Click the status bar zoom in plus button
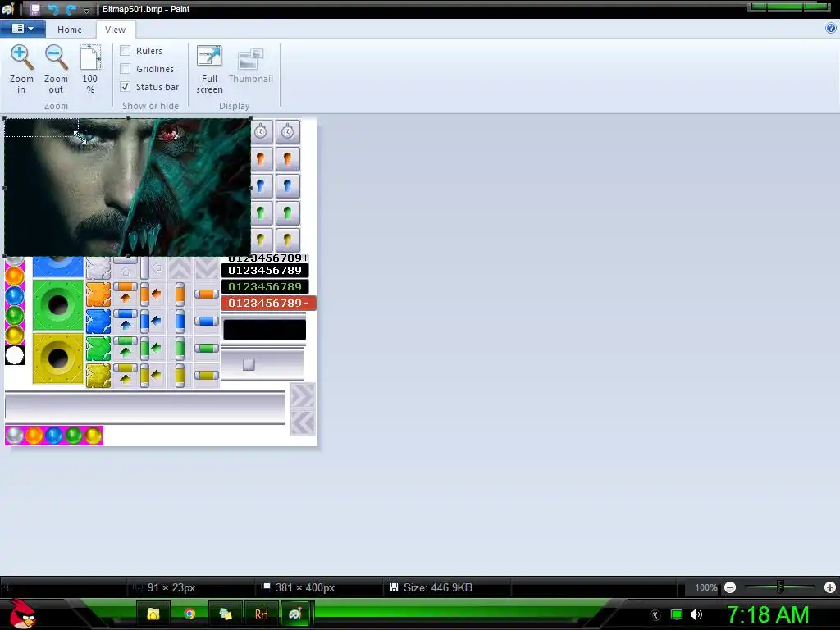The image size is (840, 630). pyautogui.click(x=830, y=587)
